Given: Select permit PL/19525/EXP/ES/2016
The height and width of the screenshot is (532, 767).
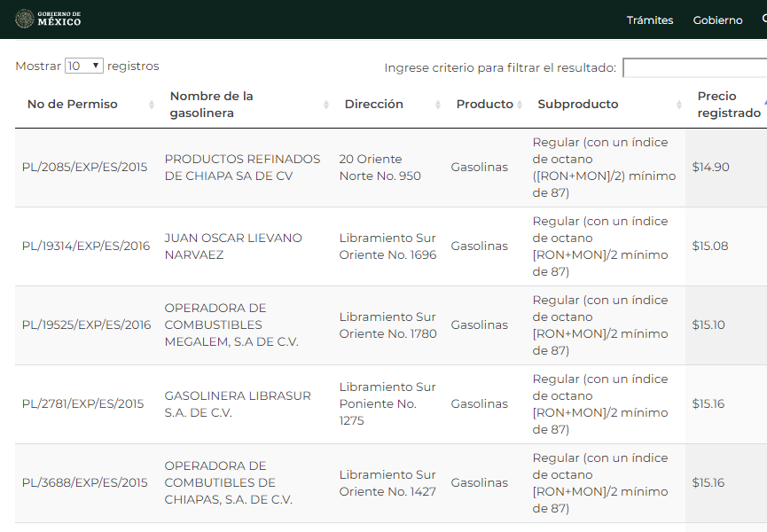Looking at the screenshot, I should click(87, 325).
